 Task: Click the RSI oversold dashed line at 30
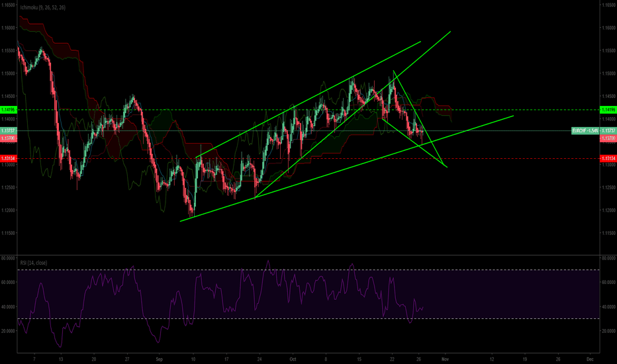pos(308,318)
